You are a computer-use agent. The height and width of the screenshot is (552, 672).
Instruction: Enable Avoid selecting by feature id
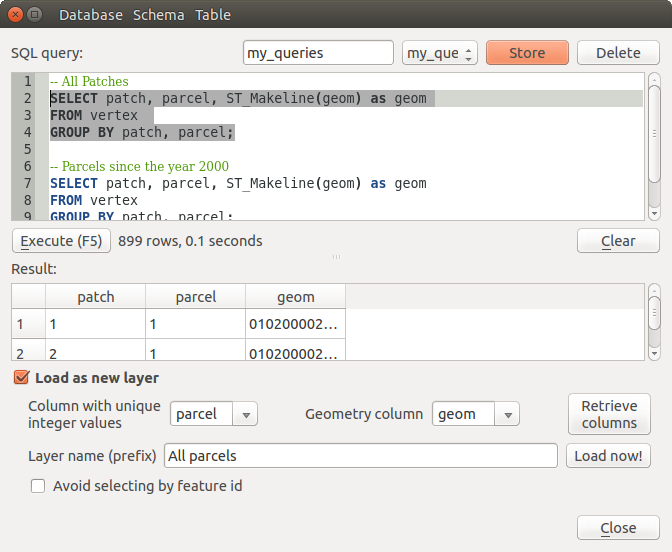click(x=38, y=486)
